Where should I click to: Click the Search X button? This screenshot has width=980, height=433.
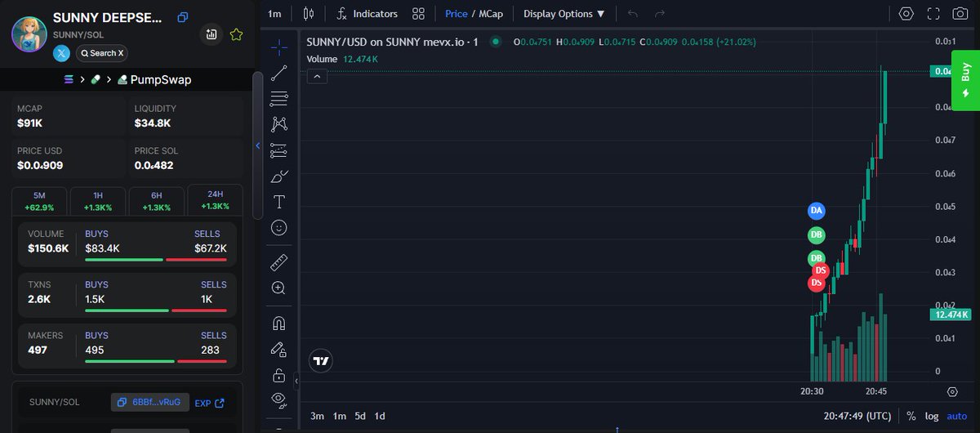[x=102, y=53]
